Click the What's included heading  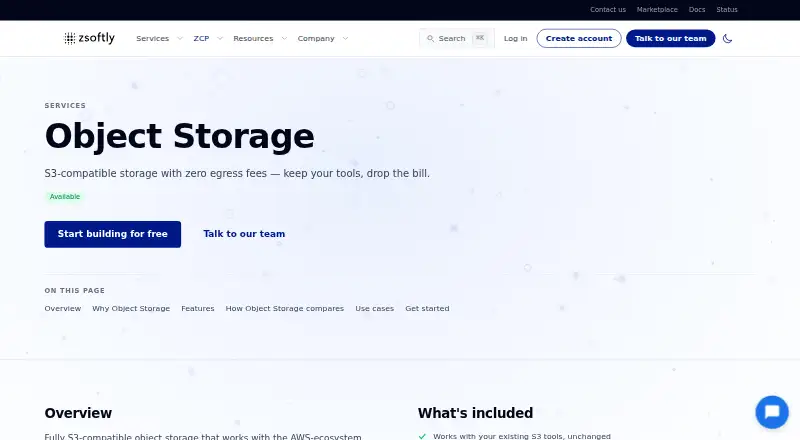pyautogui.click(x=476, y=413)
